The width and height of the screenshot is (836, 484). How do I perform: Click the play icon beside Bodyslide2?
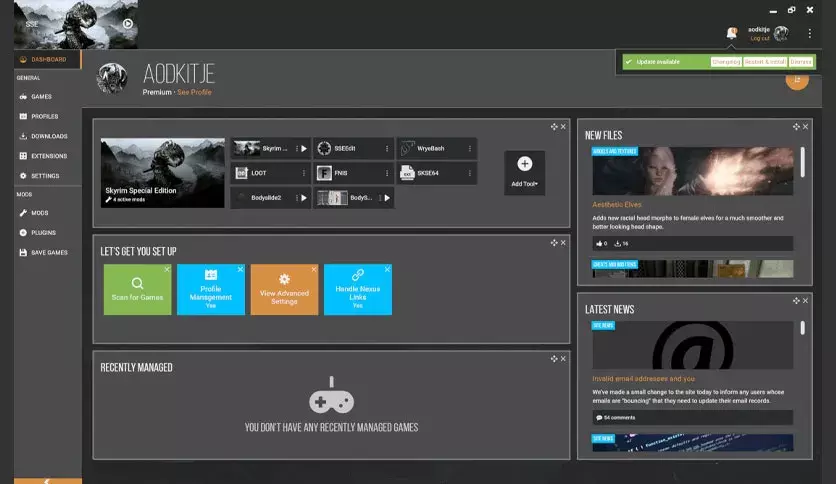coord(304,198)
